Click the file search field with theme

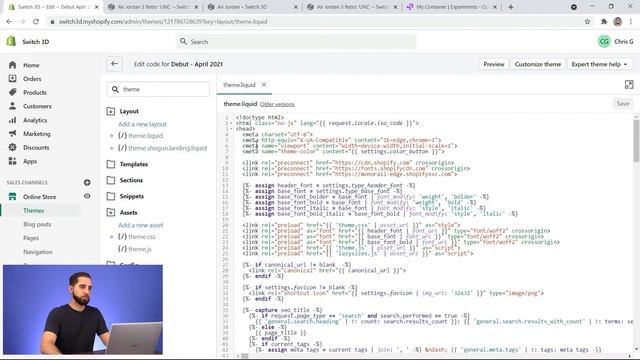[158, 89]
